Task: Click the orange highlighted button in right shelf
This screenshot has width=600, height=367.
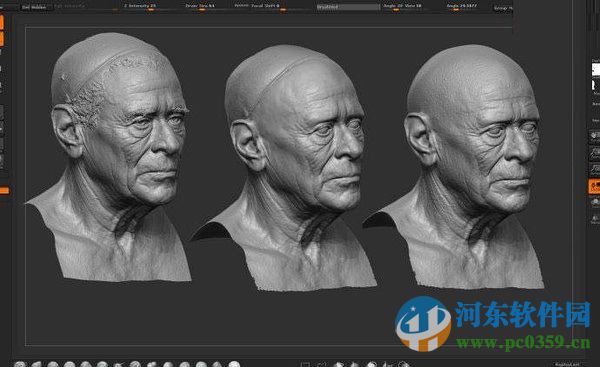Action: tap(594, 187)
